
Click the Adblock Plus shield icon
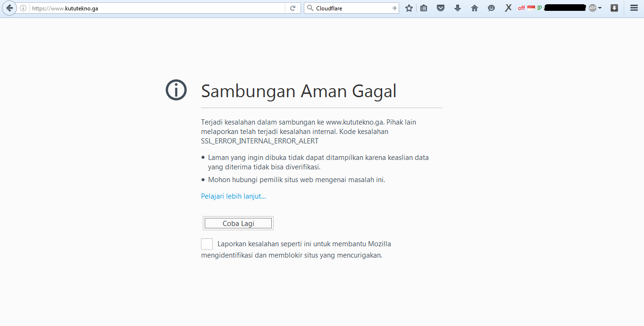point(593,8)
